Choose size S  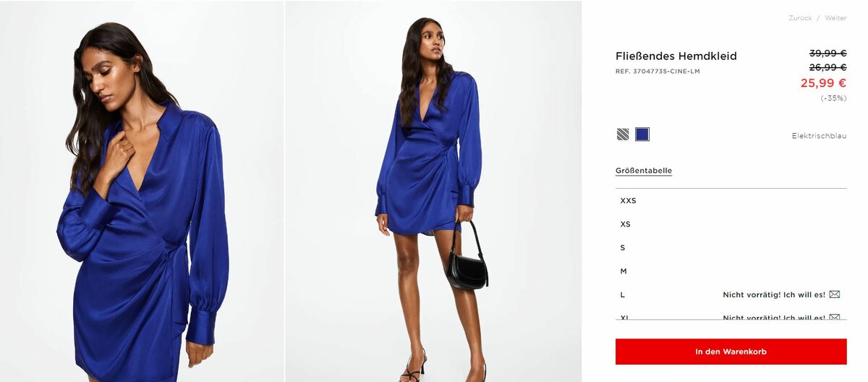click(731, 247)
